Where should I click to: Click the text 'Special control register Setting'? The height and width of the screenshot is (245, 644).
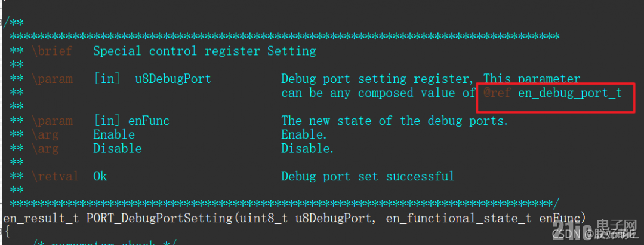click(x=205, y=51)
